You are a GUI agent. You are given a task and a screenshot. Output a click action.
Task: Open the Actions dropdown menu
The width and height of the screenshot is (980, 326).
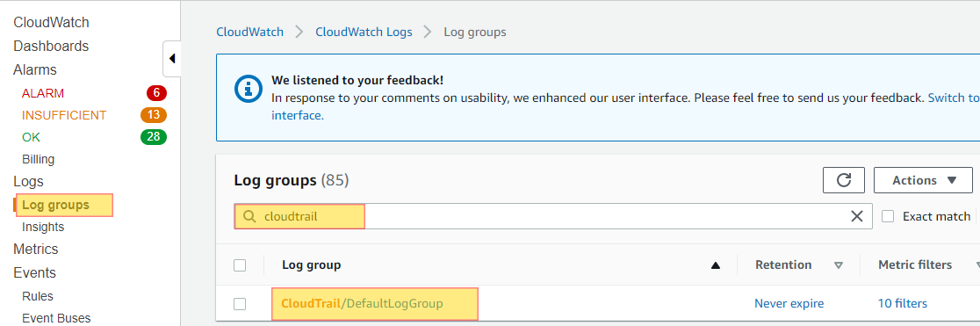[x=923, y=180]
